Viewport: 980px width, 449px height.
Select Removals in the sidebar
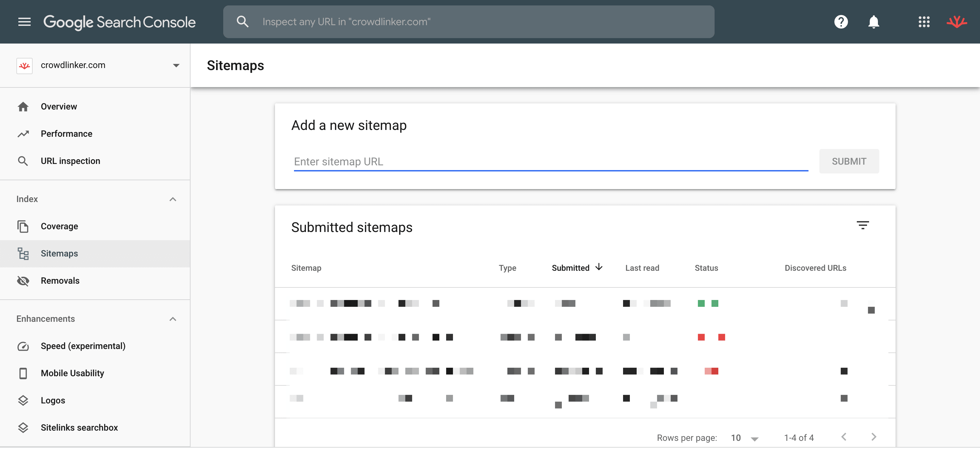[x=60, y=281]
